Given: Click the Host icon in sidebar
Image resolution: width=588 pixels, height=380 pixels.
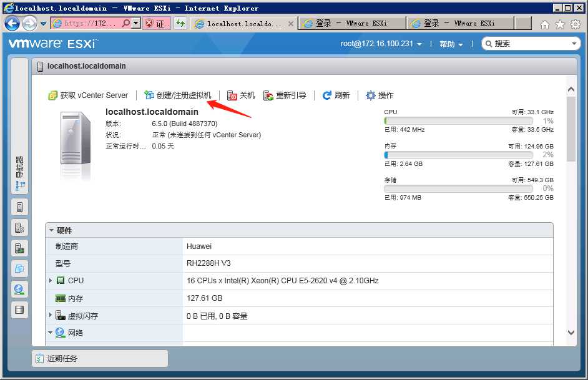Looking at the screenshot, I should tap(19, 207).
